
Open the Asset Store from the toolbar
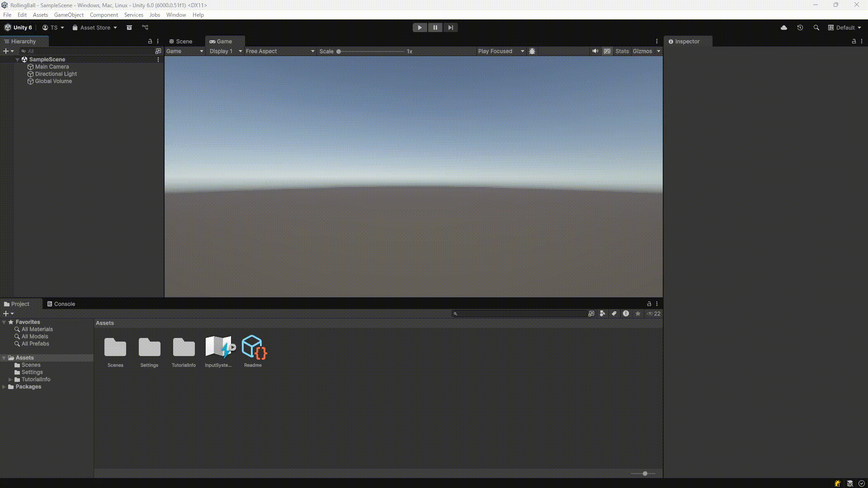pyautogui.click(x=94, y=28)
